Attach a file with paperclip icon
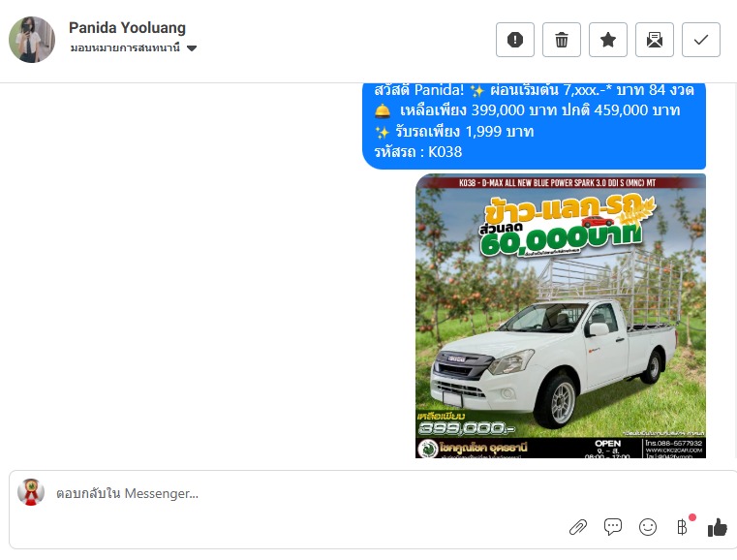Viewport: 737px width, 560px height. [578, 527]
